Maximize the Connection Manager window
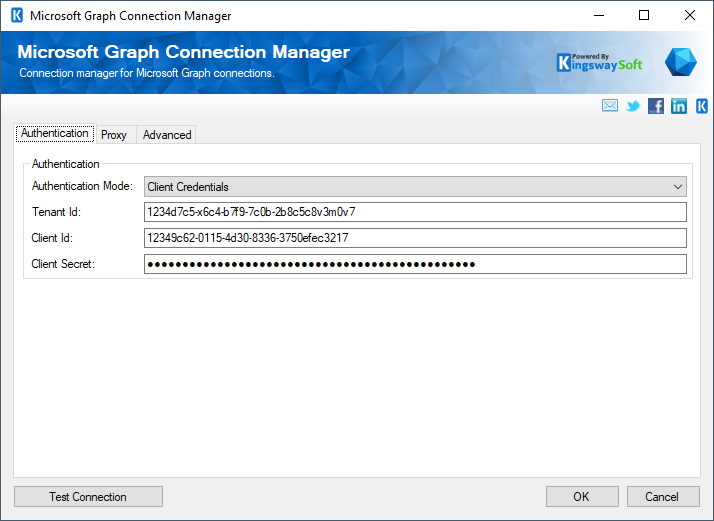Viewport: 714px width, 521px height. [x=644, y=15]
